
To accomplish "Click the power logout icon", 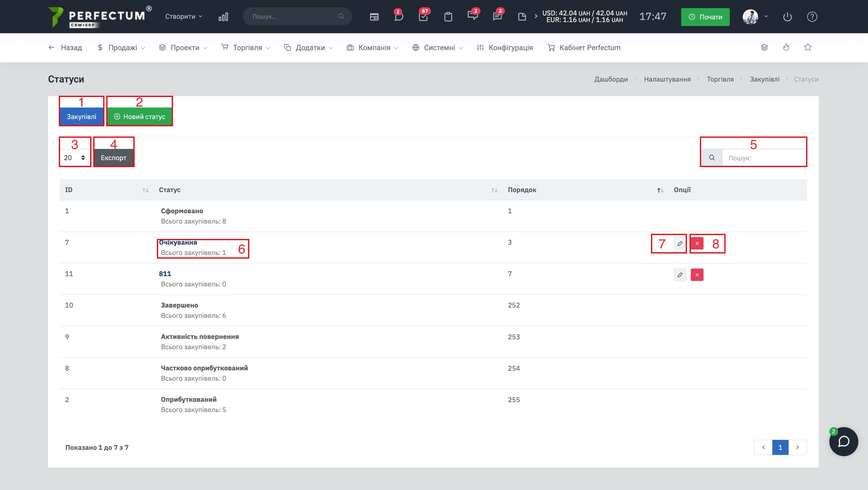I will tap(787, 17).
